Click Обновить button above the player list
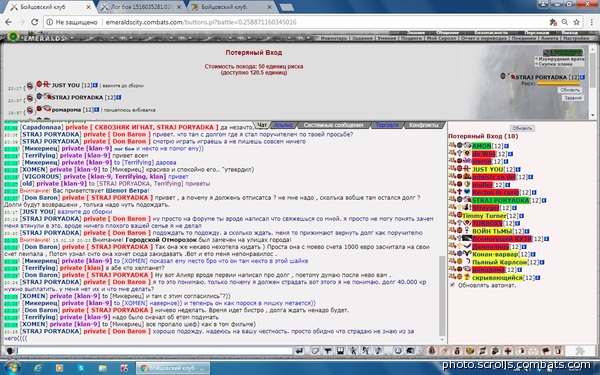 [522, 129]
